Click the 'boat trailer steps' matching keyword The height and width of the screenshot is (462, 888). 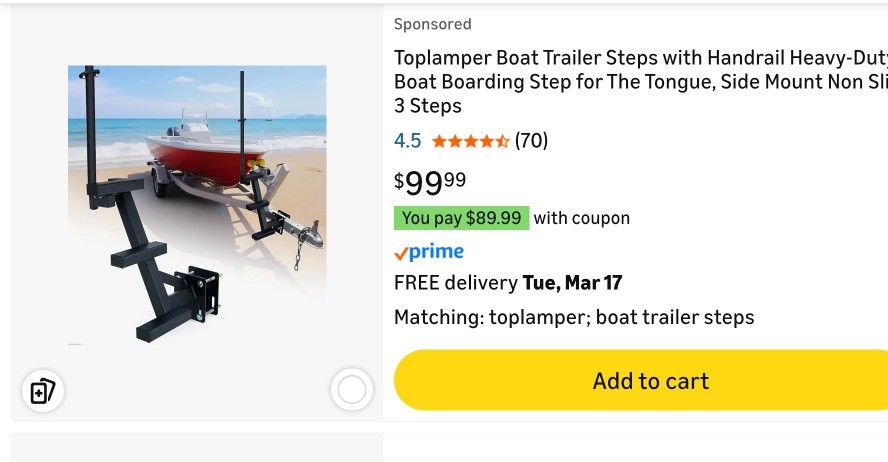(x=675, y=318)
